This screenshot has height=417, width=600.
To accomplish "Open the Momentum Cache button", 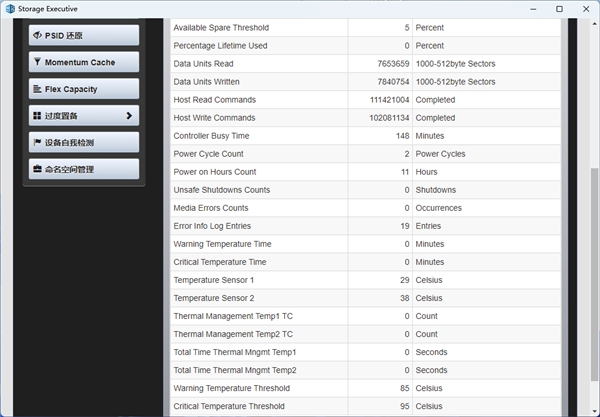I will tap(84, 62).
